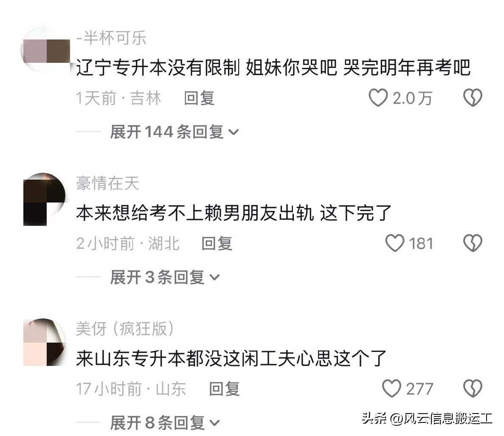Like the comment by 豪情在天
This screenshot has height=436, width=504.
[x=395, y=243]
